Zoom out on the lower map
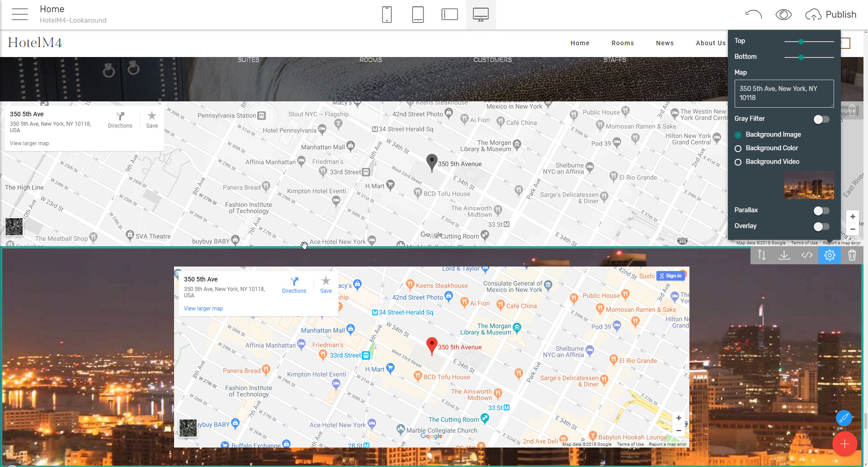Screen dimensions: 868x467 tap(679, 430)
